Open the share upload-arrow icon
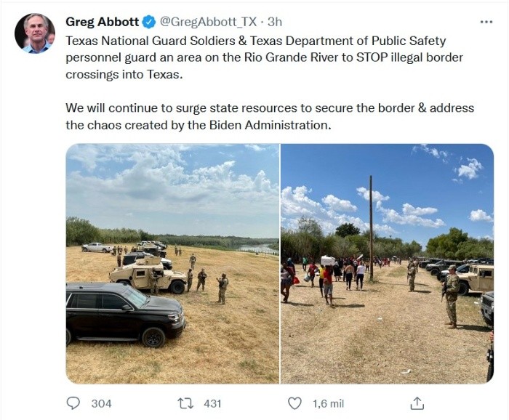Image resolution: width=509 pixels, height=420 pixels. coord(417,403)
